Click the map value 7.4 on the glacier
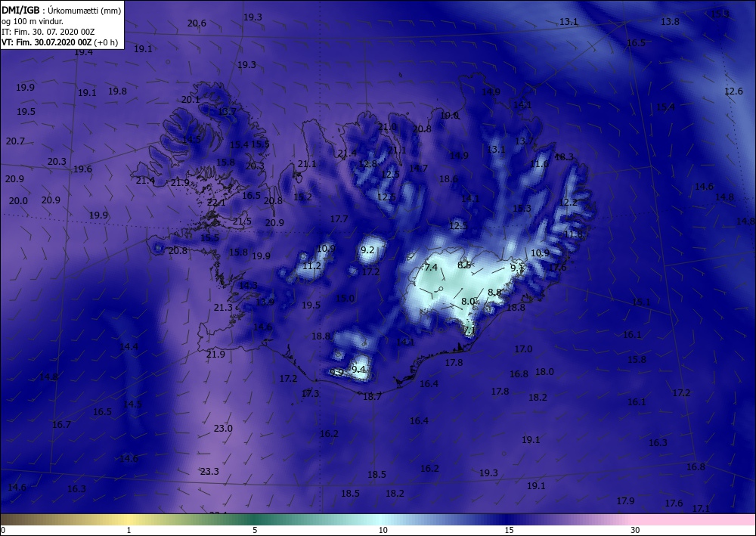The width and height of the screenshot is (756, 536). (431, 267)
